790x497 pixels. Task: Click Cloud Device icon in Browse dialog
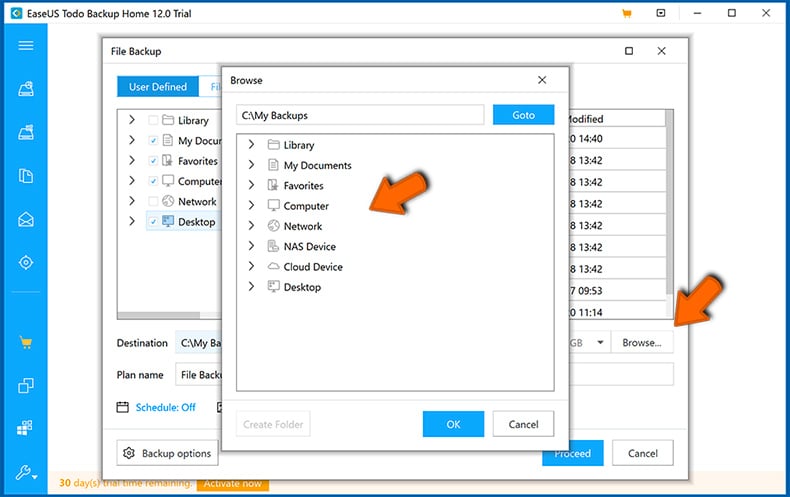pyautogui.click(x=274, y=266)
